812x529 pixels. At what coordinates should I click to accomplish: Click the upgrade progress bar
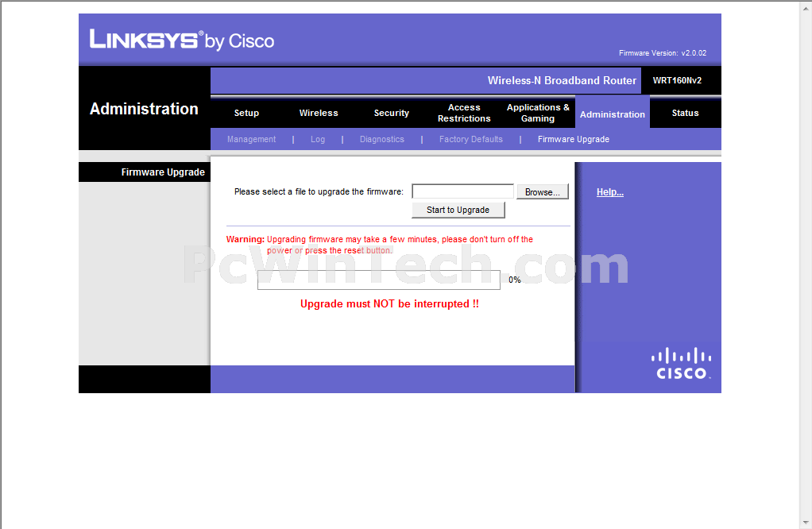pyautogui.click(x=378, y=280)
